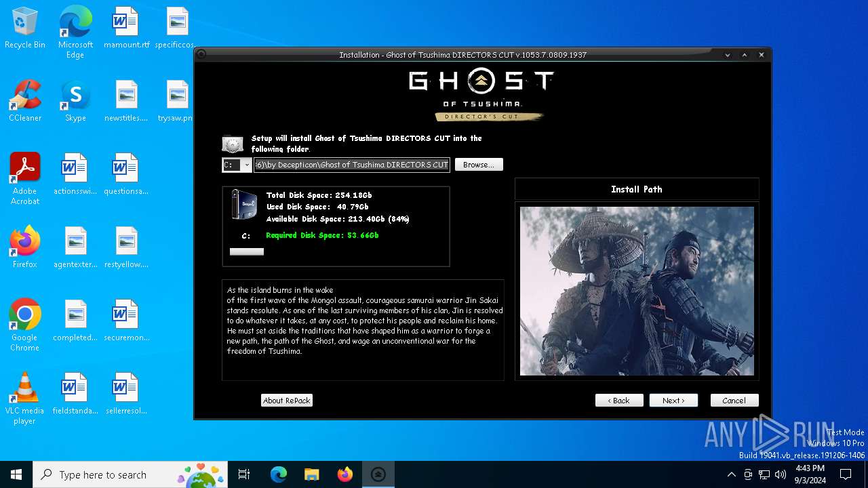Screen dimensions: 868x488
Task: Launch Firefox desktop shortcut
Action: click(x=25, y=248)
